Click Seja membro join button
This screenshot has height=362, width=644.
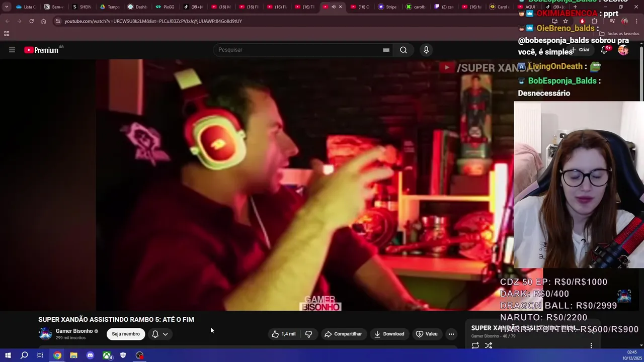coord(126,334)
